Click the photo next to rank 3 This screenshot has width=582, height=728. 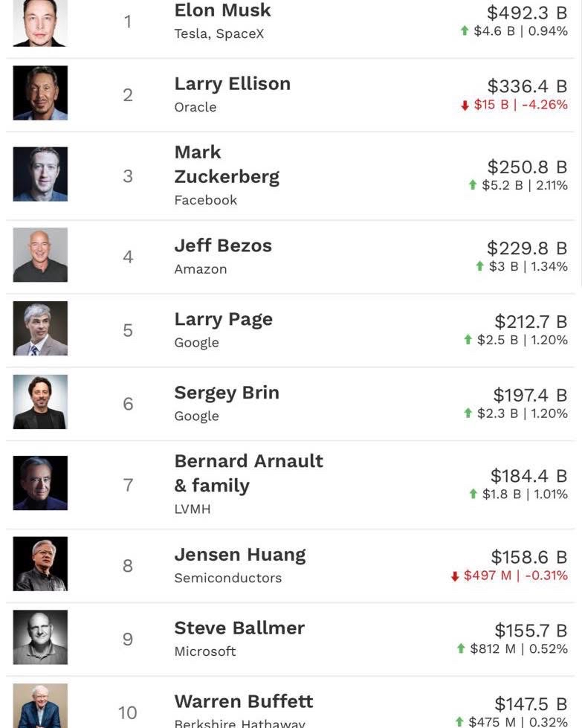coord(40,174)
